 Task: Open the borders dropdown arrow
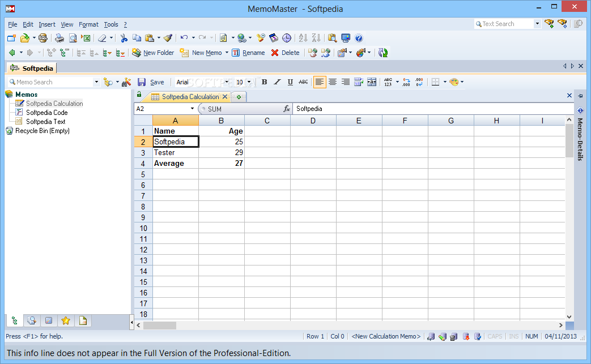[x=445, y=82]
